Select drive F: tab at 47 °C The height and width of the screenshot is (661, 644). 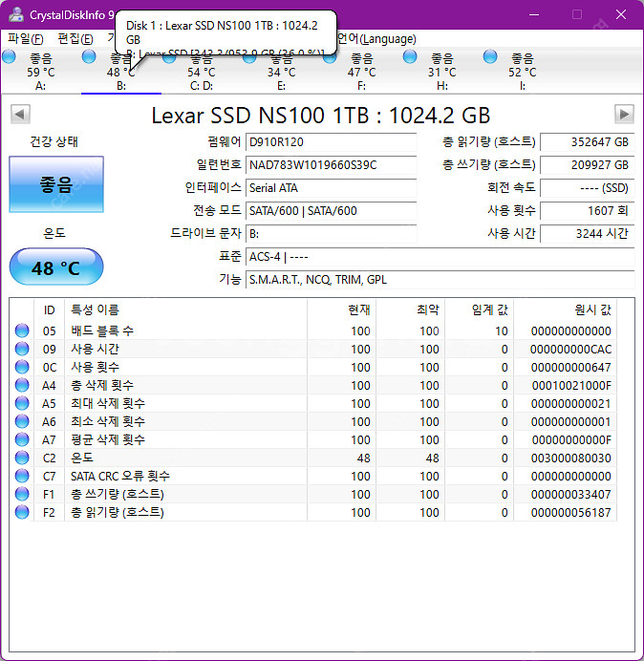(361, 72)
